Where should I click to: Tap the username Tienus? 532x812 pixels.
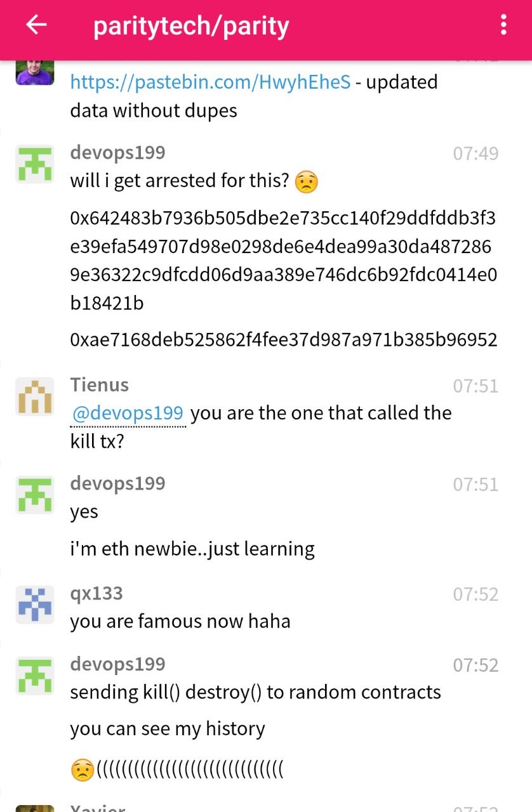[x=100, y=385]
